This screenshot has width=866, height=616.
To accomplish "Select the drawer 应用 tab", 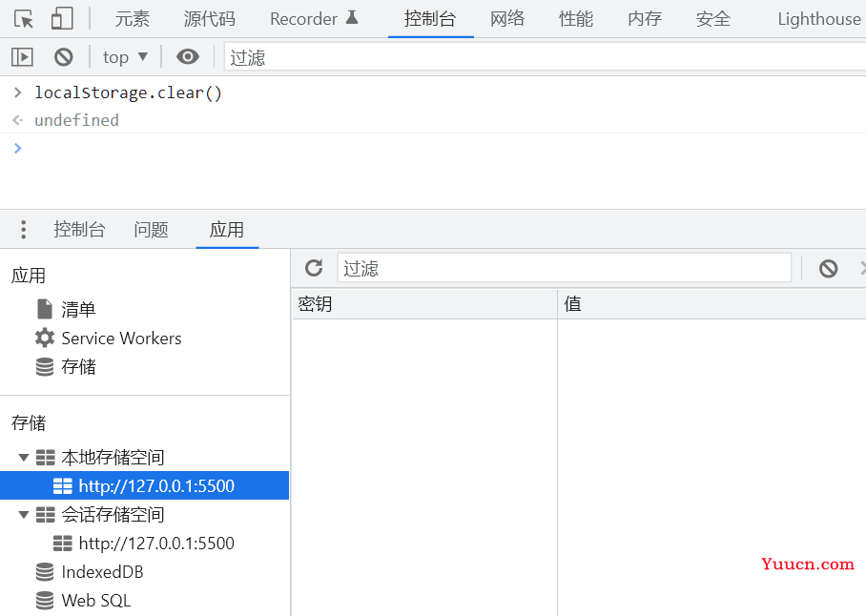I will [x=226, y=230].
